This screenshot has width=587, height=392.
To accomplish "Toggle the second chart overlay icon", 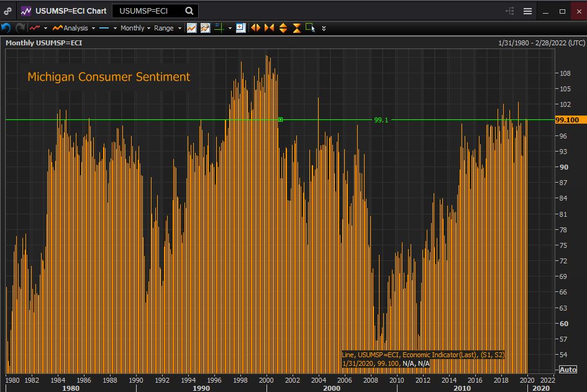I will (x=205, y=28).
